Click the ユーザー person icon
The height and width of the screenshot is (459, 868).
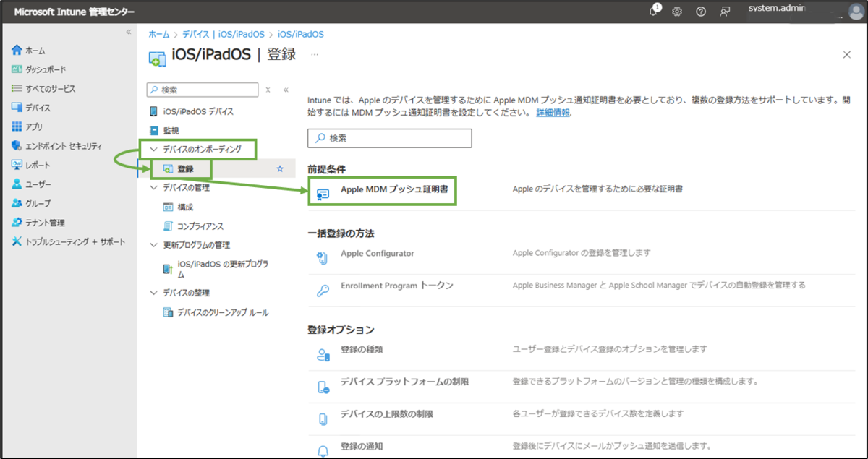click(17, 184)
